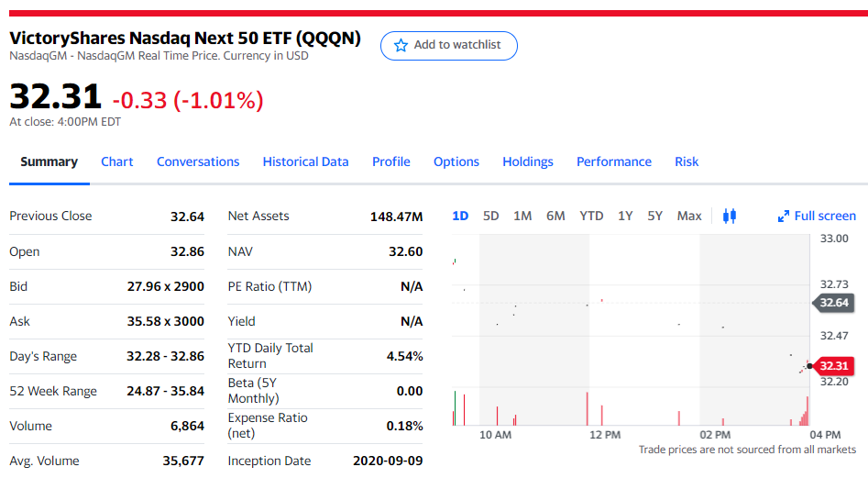The width and height of the screenshot is (868, 478).
Task: Select the 5D chart range
Action: point(490,216)
